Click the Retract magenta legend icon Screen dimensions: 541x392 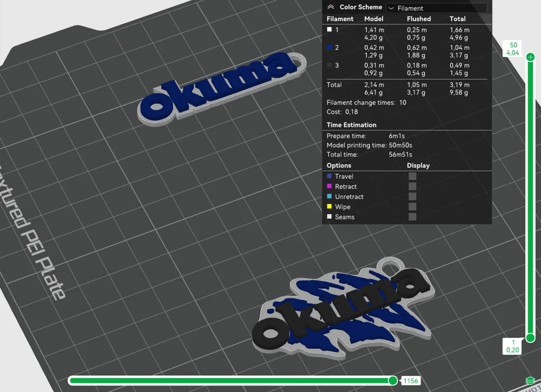329,186
